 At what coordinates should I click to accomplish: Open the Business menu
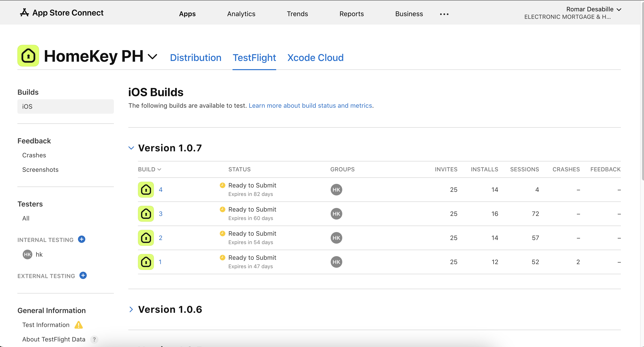pyautogui.click(x=409, y=14)
